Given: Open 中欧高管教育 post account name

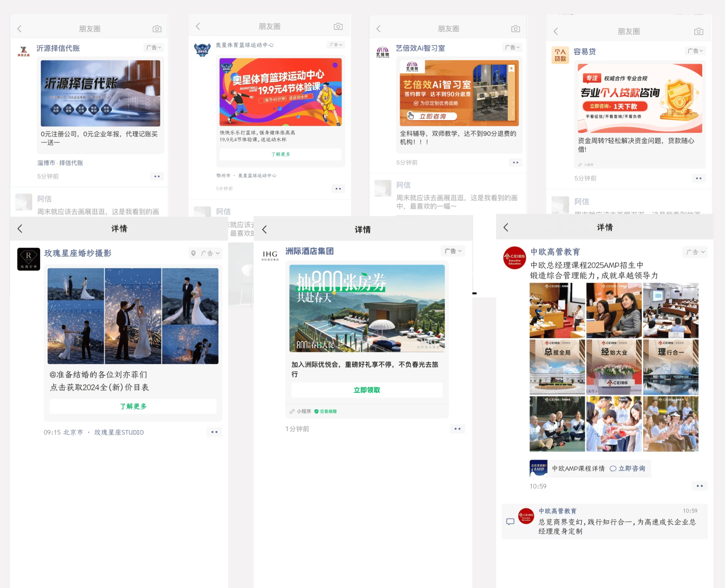Looking at the screenshot, I should (555, 252).
